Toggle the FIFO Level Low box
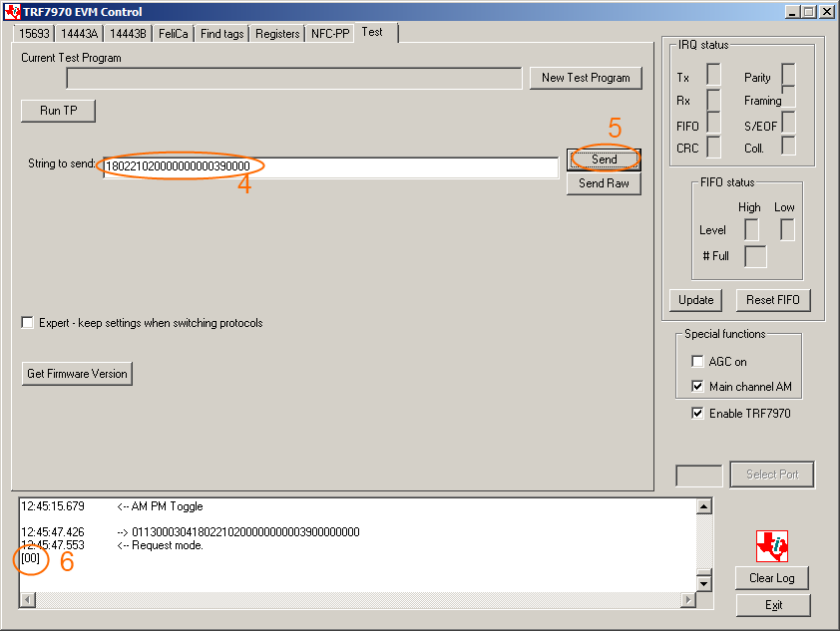 787,229
